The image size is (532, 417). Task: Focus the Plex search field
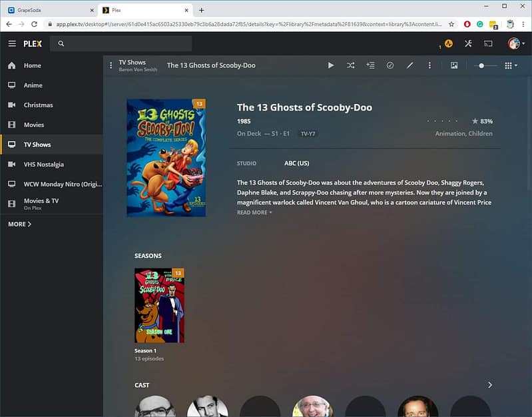pyautogui.click(x=121, y=43)
